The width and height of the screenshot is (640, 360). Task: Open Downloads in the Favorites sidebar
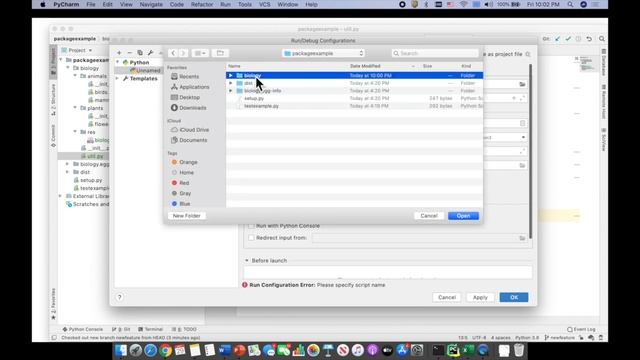[x=189, y=108]
